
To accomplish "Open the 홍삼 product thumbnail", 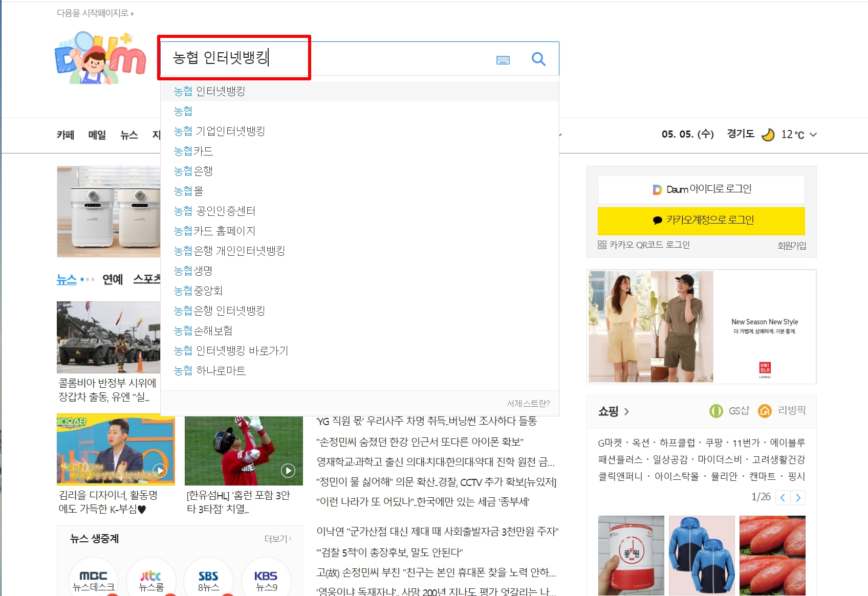I will 631,555.
